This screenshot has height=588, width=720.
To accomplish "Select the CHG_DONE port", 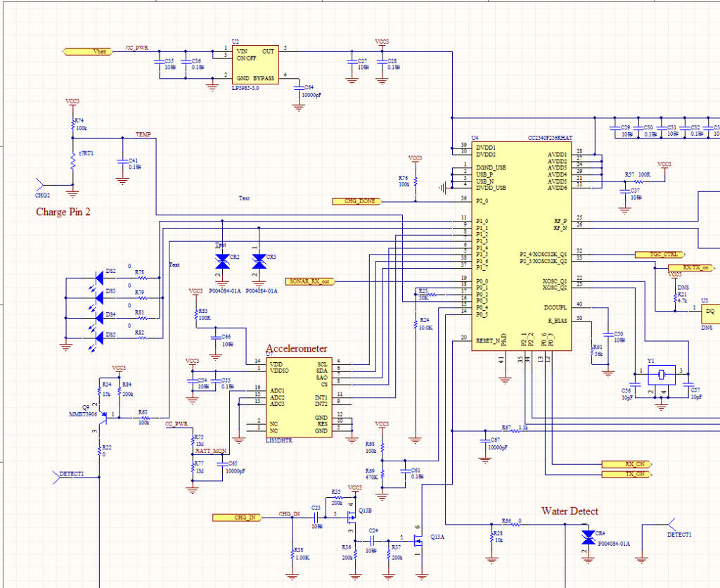I will click(357, 201).
